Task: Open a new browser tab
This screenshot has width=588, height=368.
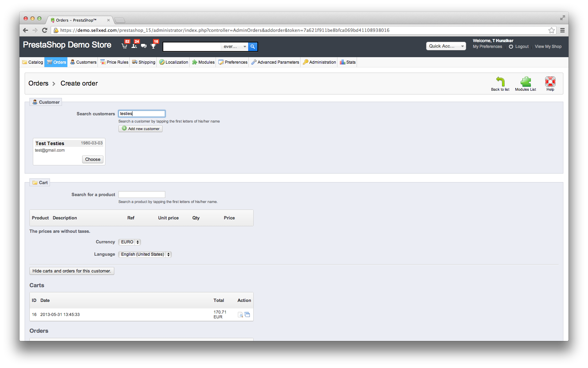Action: (119, 20)
